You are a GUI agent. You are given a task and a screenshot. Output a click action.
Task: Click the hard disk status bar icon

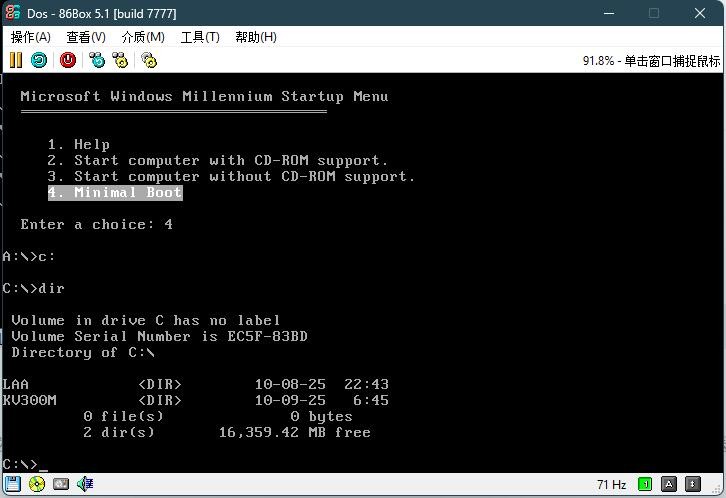61,484
